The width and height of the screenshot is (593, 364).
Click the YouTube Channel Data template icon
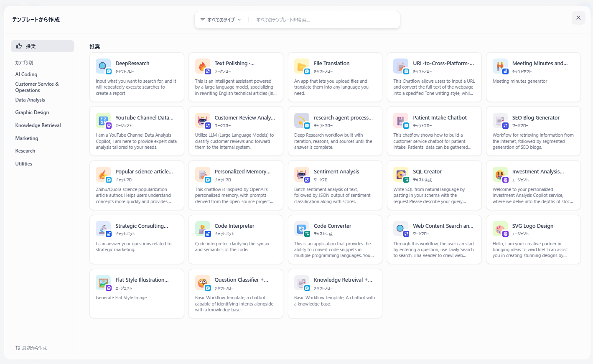(x=103, y=120)
